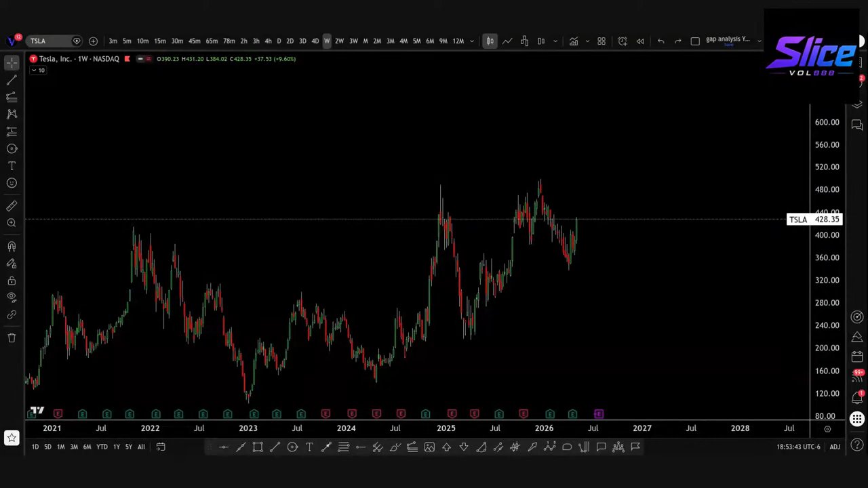Choose the D daily timeframe
The height and width of the screenshot is (488, 868).
pos(279,41)
